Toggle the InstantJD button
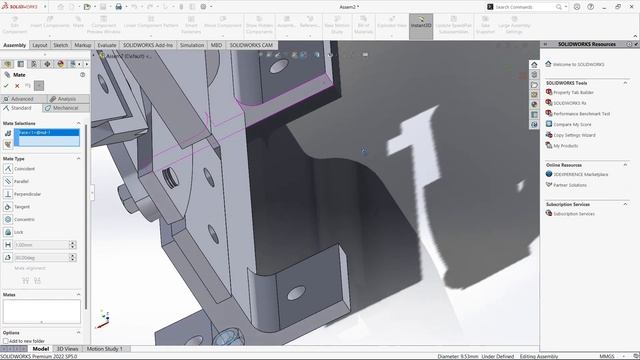 coord(421,26)
